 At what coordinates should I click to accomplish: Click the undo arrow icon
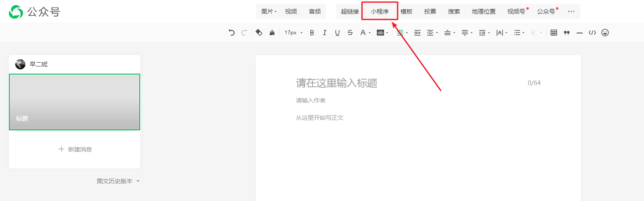[x=231, y=33]
